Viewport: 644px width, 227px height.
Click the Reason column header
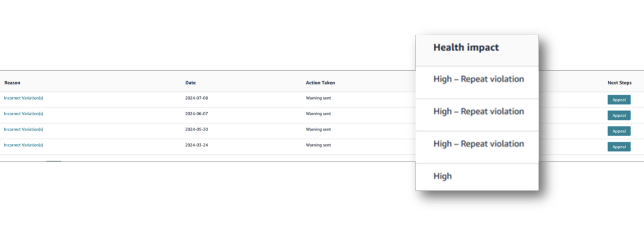click(12, 83)
